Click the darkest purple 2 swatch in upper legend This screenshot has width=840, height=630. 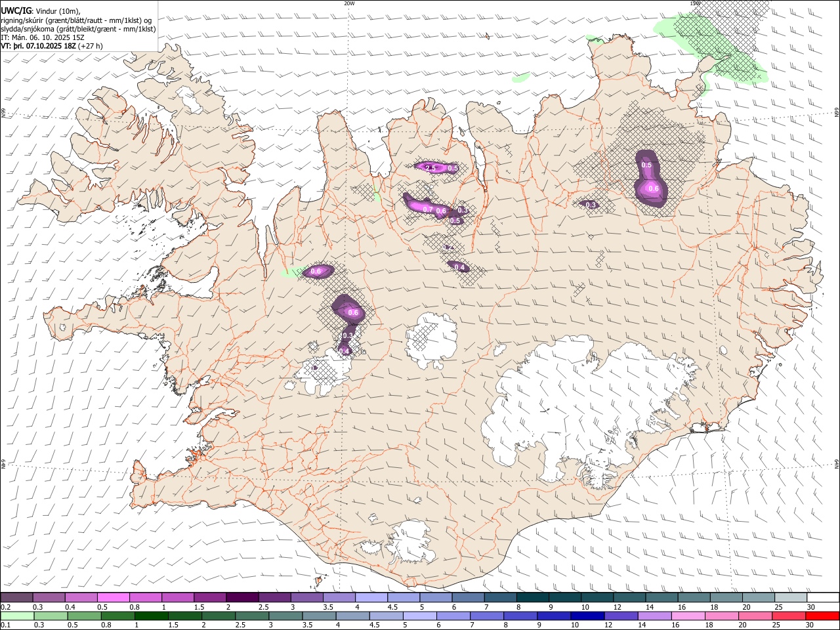pos(241,597)
